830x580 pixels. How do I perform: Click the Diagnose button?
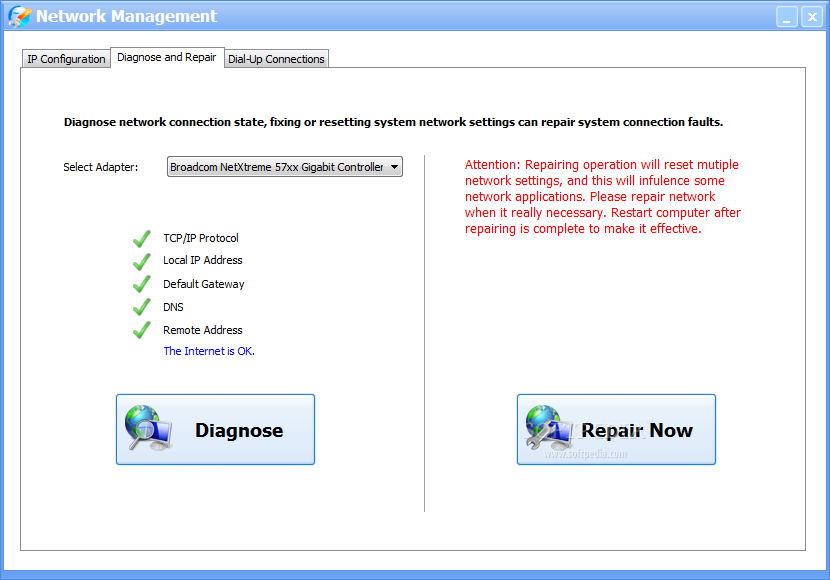coord(215,430)
